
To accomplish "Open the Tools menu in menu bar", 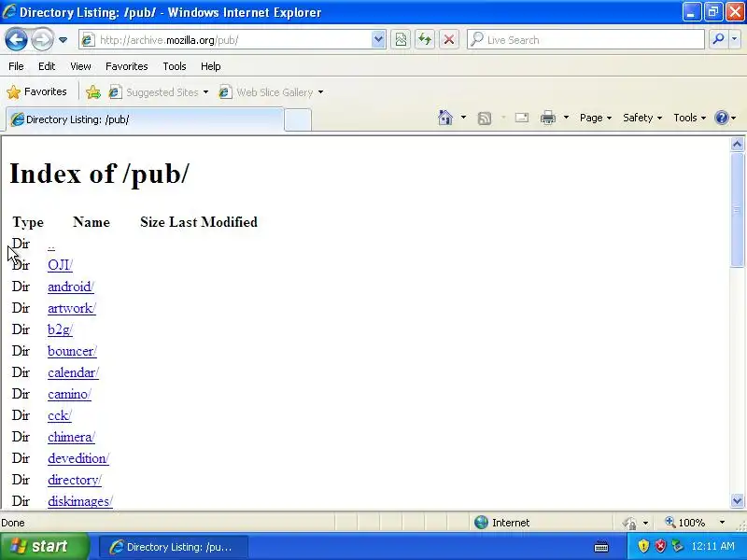I will coord(175,66).
